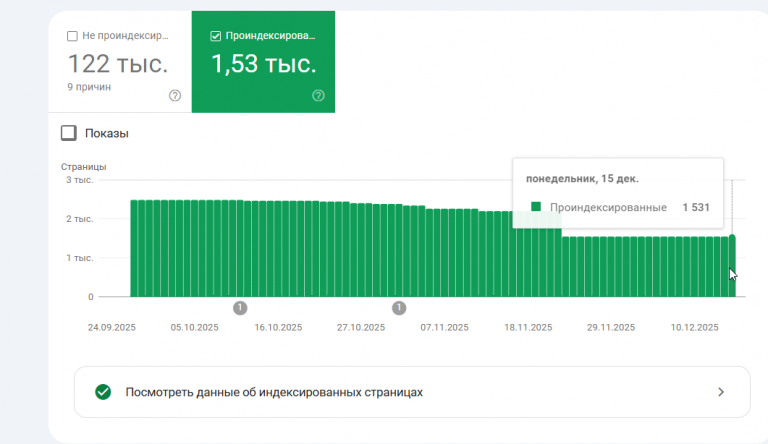Open annotation marker below 16.10.2025 date
The width and height of the screenshot is (768, 444).
click(x=240, y=308)
